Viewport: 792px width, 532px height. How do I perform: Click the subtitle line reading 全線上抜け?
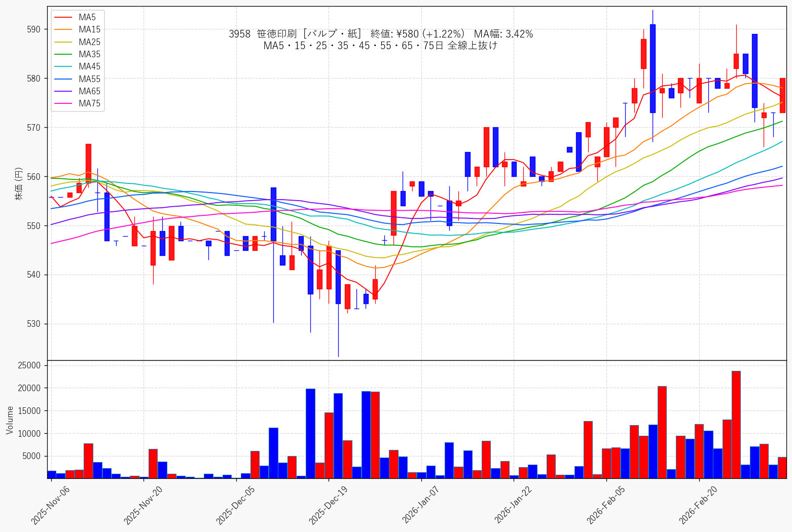381,46
